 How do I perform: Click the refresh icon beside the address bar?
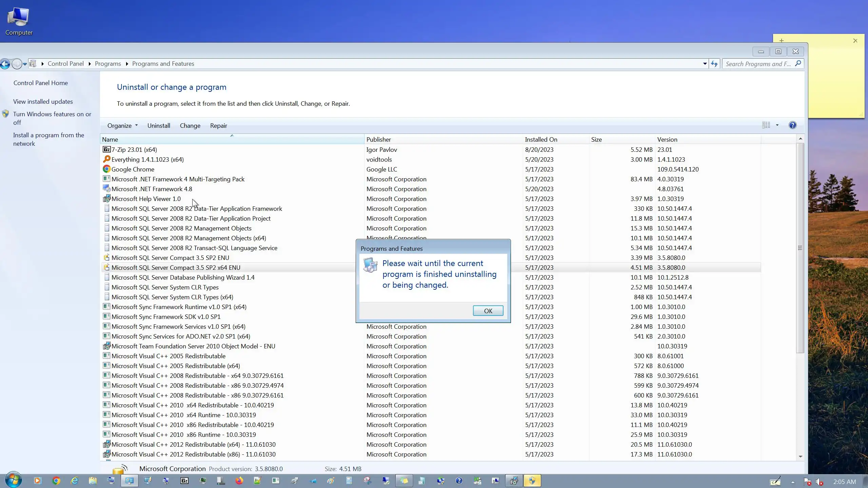tap(714, 64)
